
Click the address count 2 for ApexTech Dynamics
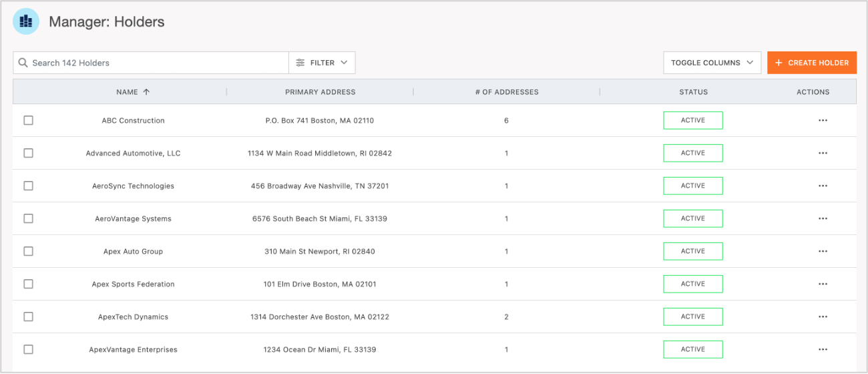click(507, 317)
